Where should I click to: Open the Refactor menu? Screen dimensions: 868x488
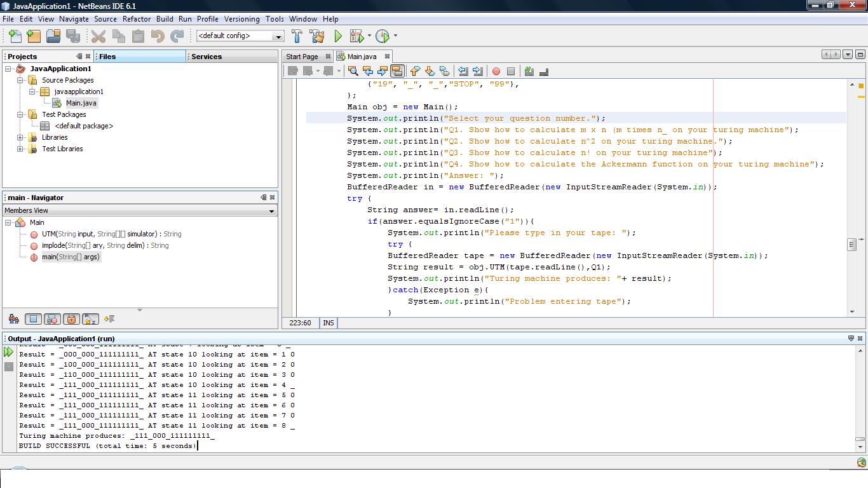137,19
